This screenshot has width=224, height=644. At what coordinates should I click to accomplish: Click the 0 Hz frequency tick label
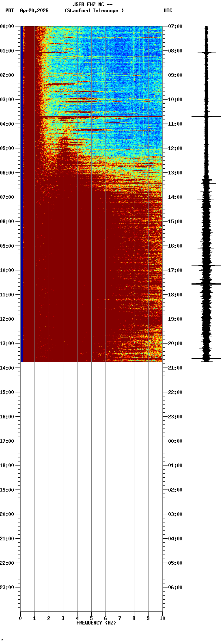[x=20, y=618]
